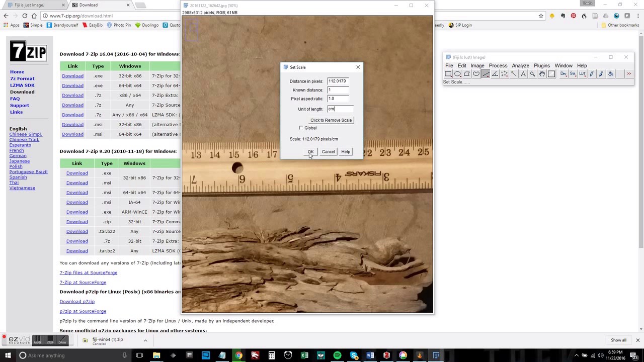Open the More Tools (>>) menu
Image resolution: width=644 pixels, height=362 pixels.
tap(629, 74)
